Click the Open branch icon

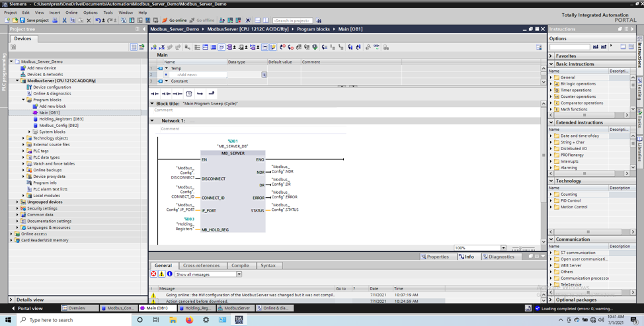[x=200, y=94]
